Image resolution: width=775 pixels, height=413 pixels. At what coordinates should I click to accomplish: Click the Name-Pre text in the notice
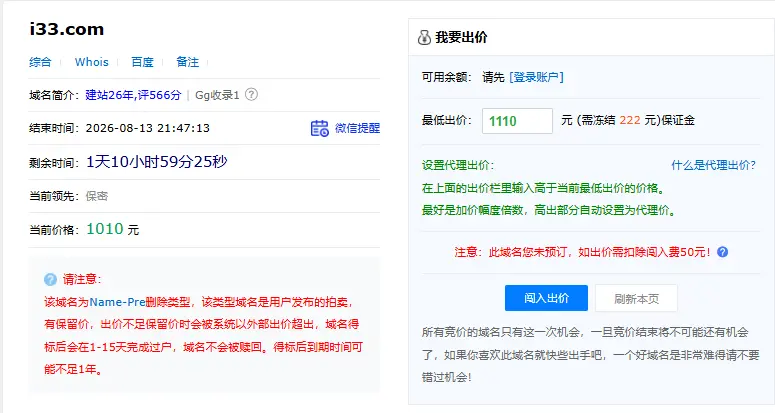[118, 302]
